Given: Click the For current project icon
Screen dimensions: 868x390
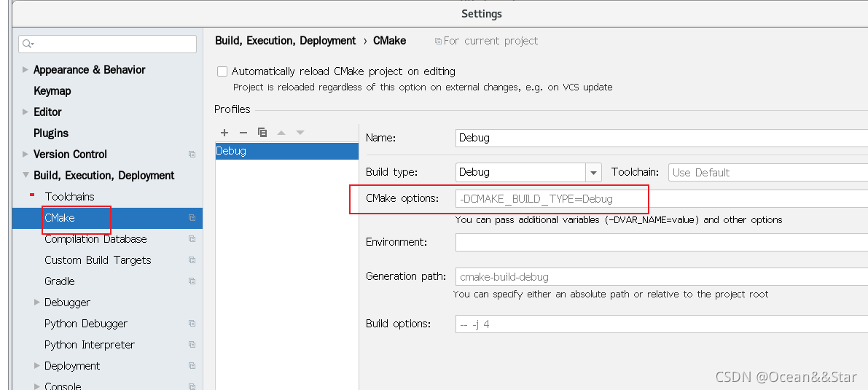Looking at the screenshot, I should [438, 41].
